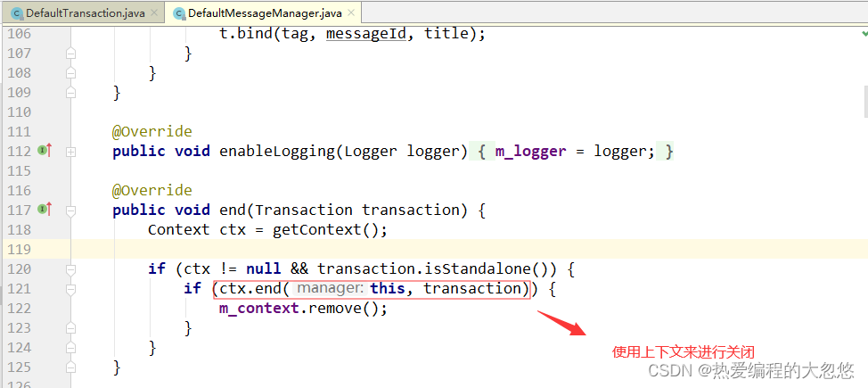
Task: Switch to the DefaultTransaction.java tab
Action: point(84,12)
